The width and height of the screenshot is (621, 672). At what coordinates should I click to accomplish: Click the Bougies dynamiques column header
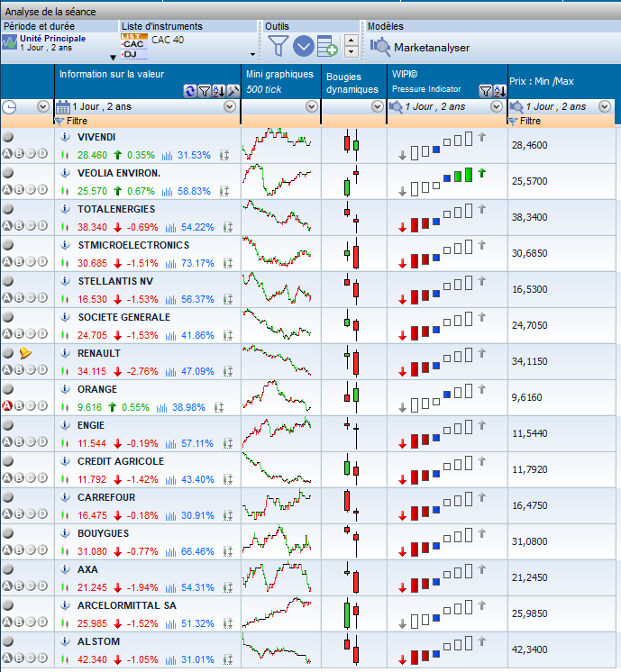[354, 81]
